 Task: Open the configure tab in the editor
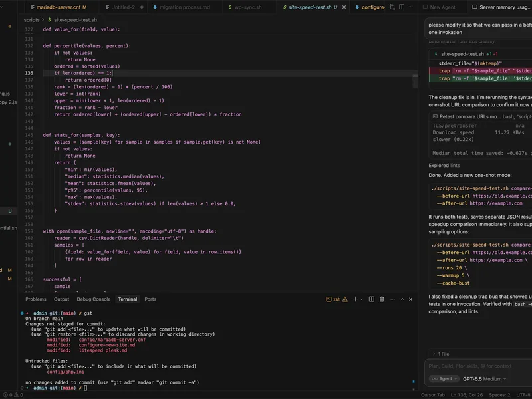pos(370,7)
